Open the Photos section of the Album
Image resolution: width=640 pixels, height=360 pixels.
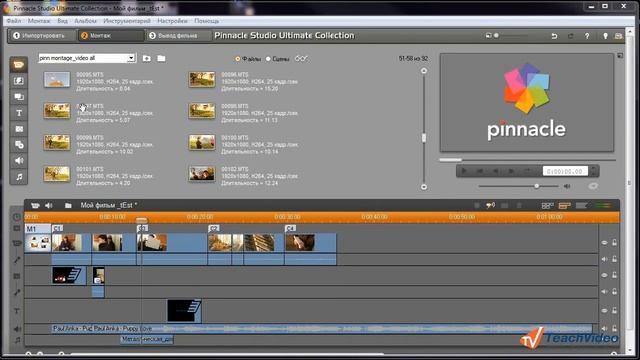click(x=19, y=129)
